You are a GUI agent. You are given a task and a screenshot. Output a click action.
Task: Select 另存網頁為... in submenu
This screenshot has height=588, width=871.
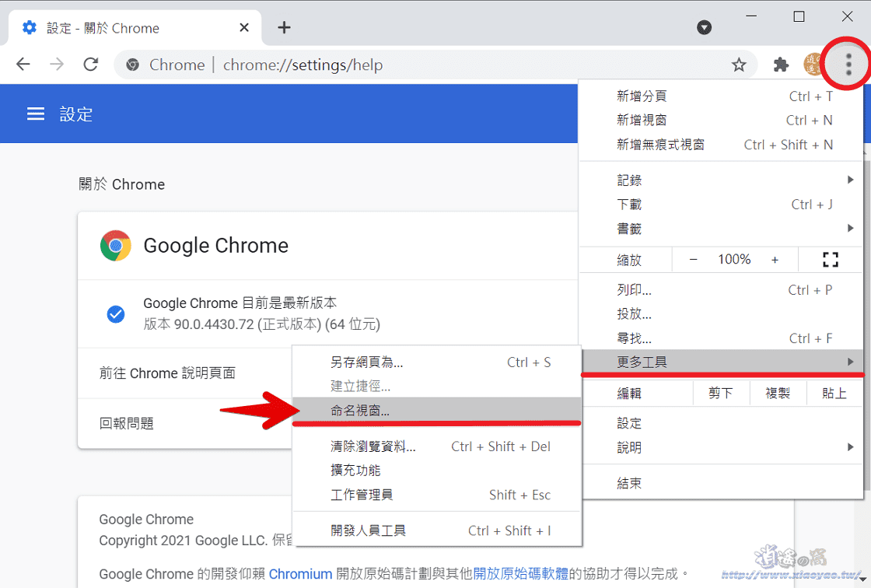point(436,362)
